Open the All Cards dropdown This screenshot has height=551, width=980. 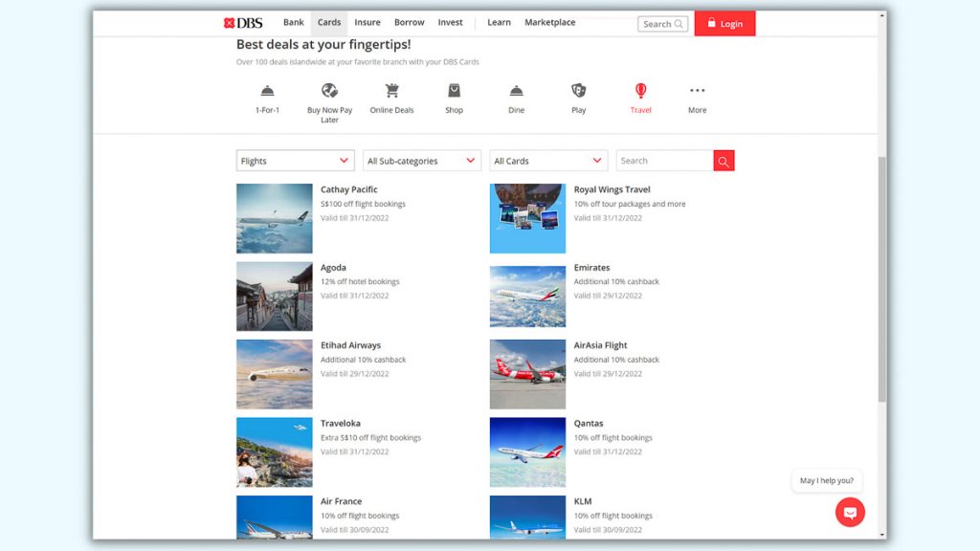click(548, 161)
